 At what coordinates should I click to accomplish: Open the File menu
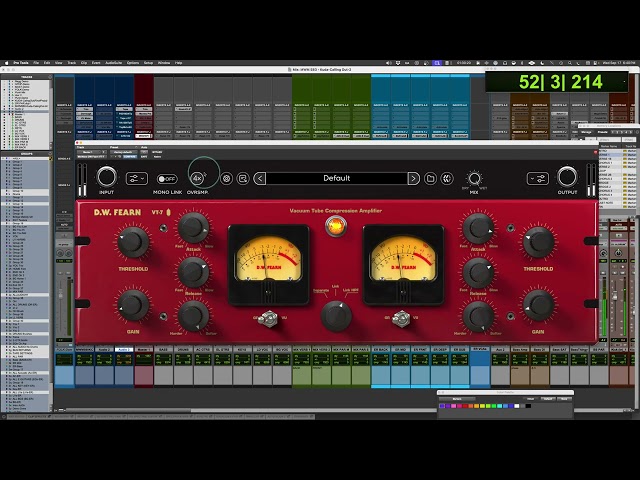click(x=36, y=63)
